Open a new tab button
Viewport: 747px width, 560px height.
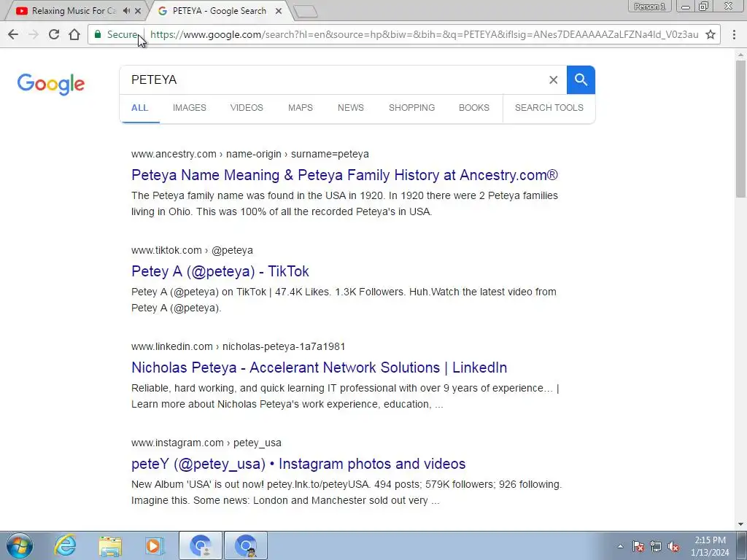(306, 12)
